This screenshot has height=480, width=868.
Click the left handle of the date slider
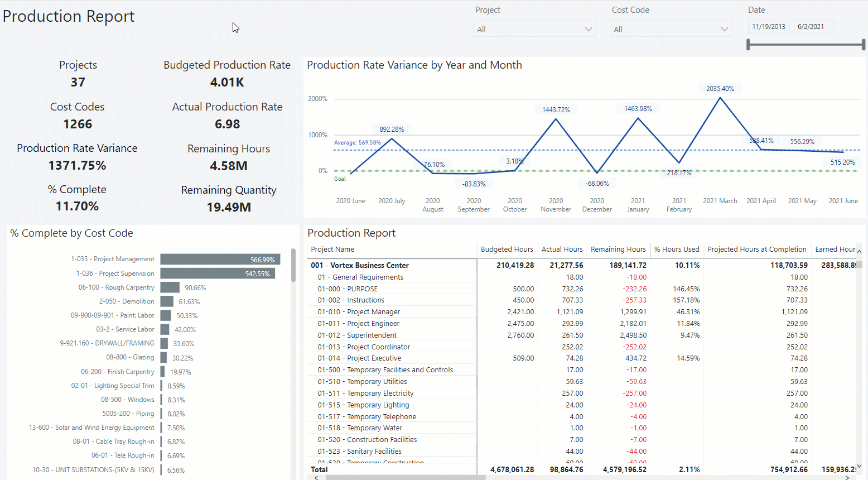pos(749,45)
